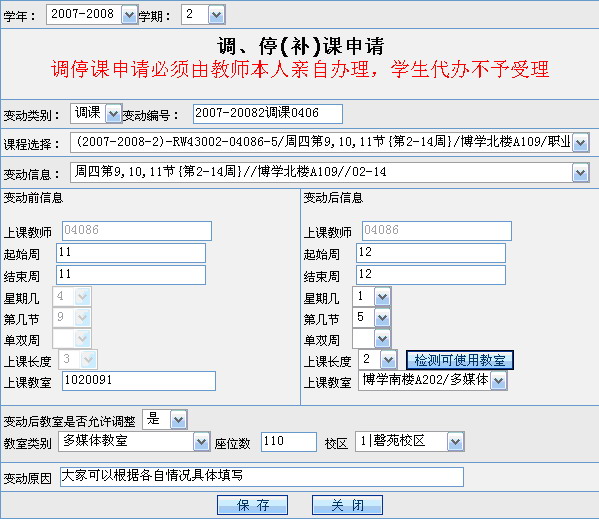Click the 座位数 input field

coord(289,442)
